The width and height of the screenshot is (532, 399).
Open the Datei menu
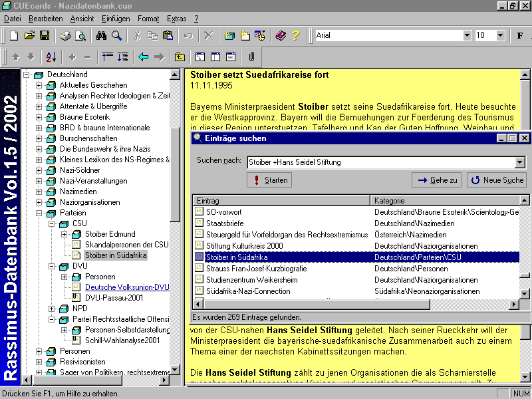pos(13,19)
